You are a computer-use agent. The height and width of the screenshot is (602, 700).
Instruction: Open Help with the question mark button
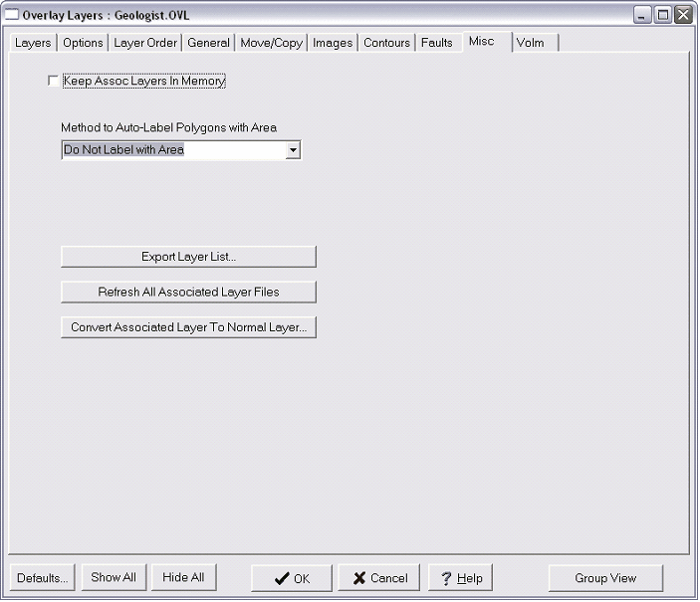461,578
